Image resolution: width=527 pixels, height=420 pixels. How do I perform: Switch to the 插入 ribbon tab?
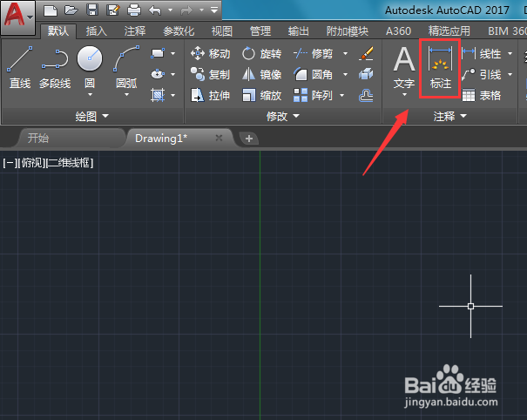(97, 31)
